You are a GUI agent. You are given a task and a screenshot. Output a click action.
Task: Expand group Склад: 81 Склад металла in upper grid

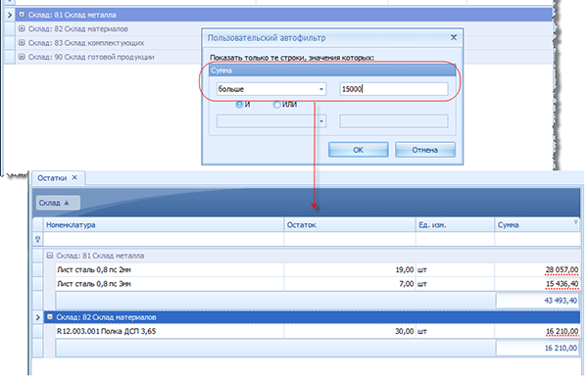click(22, 15)
